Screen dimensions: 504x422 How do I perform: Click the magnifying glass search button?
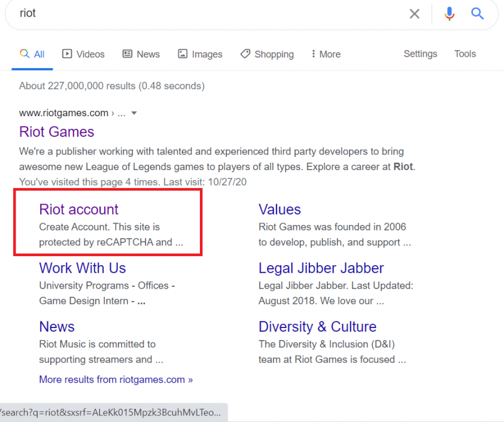tap(477, 14)
